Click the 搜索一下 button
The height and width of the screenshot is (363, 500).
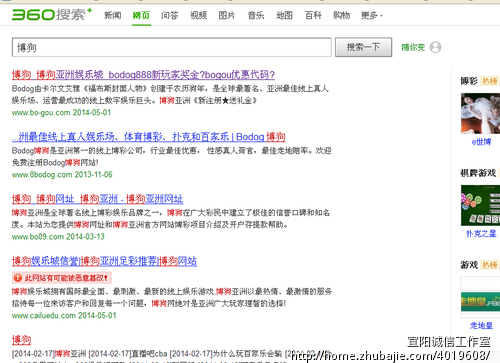click(x=363, y=47)
